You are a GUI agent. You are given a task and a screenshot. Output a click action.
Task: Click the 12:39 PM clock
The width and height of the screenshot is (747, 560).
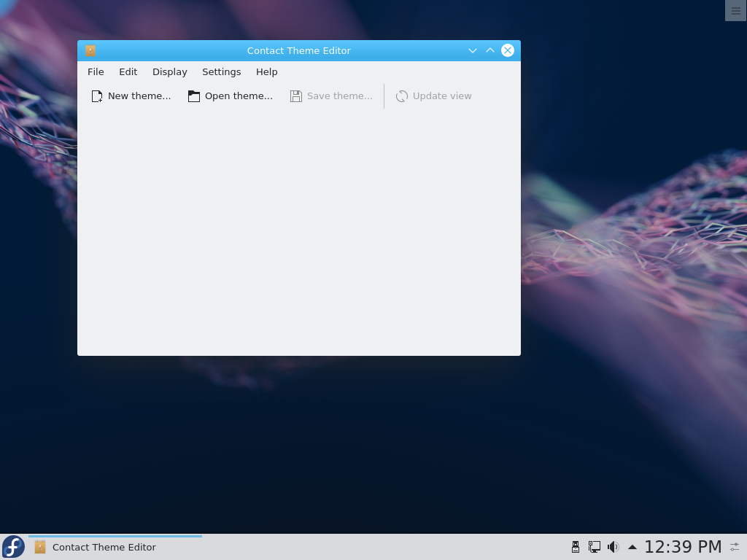pyautogui.click(x=683, y=547)
